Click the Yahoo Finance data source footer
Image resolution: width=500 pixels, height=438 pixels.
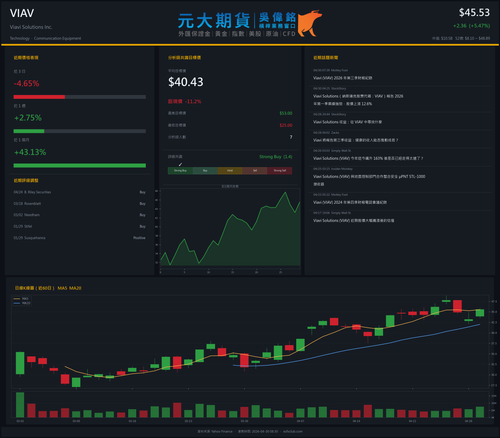pos(215,431)
